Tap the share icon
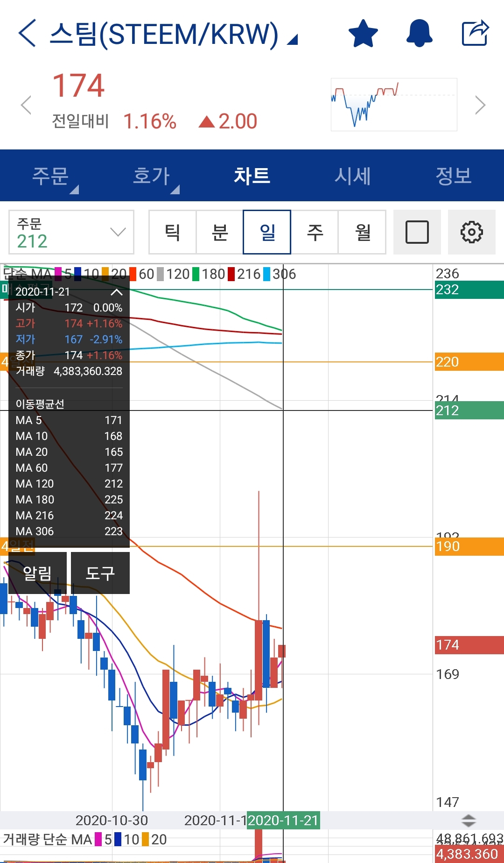504x863 pixels. click(x=475, y=33)
